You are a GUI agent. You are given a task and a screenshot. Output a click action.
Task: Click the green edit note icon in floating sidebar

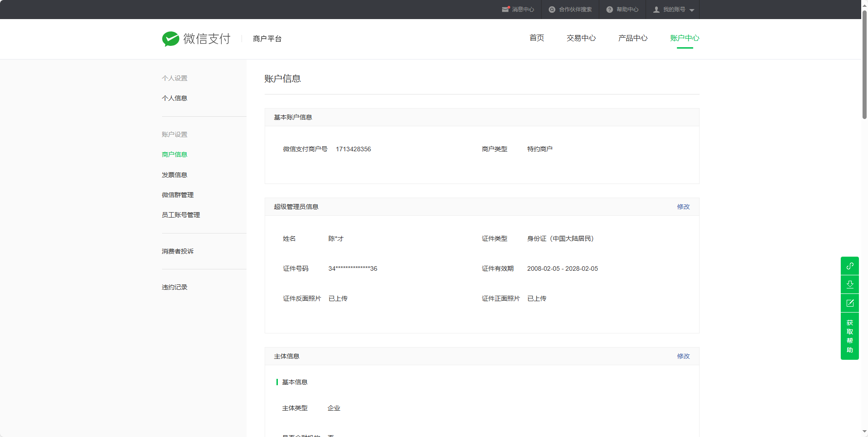[x=850, y=303]
